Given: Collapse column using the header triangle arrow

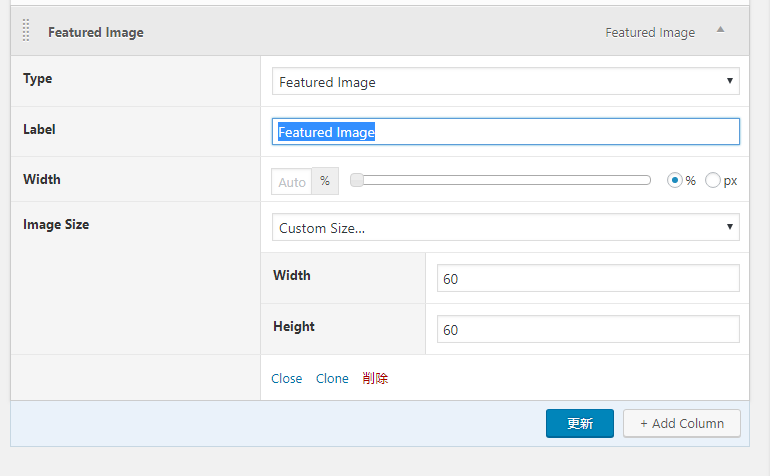Looking at the screenshot, I should 720,29.
